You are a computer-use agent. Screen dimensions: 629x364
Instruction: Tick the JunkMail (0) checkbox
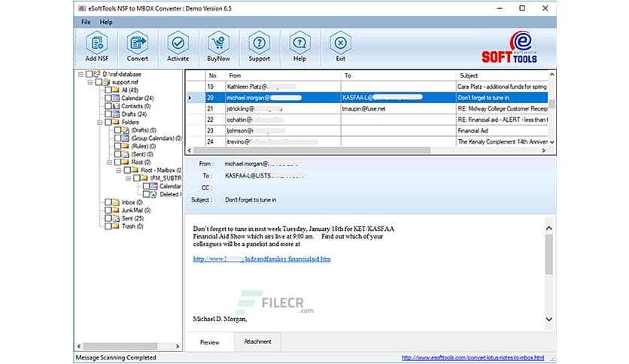(x=108, y=210)
